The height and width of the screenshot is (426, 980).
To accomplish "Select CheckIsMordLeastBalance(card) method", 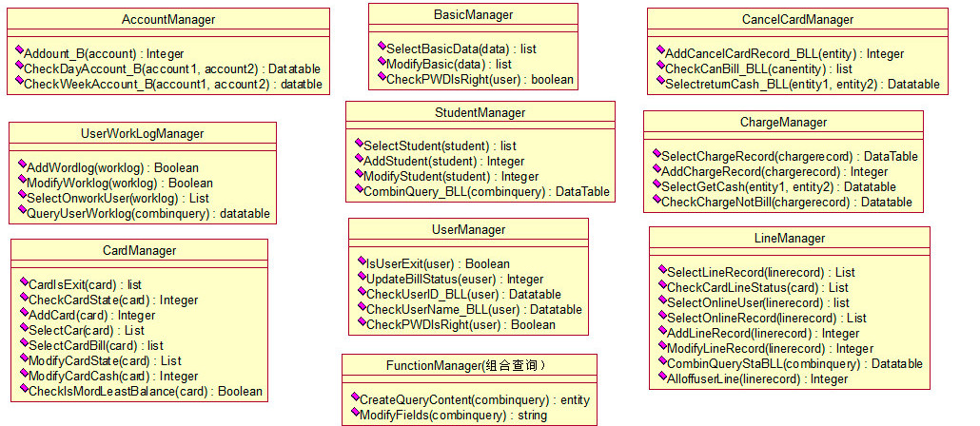I will (x=146, y=392).
